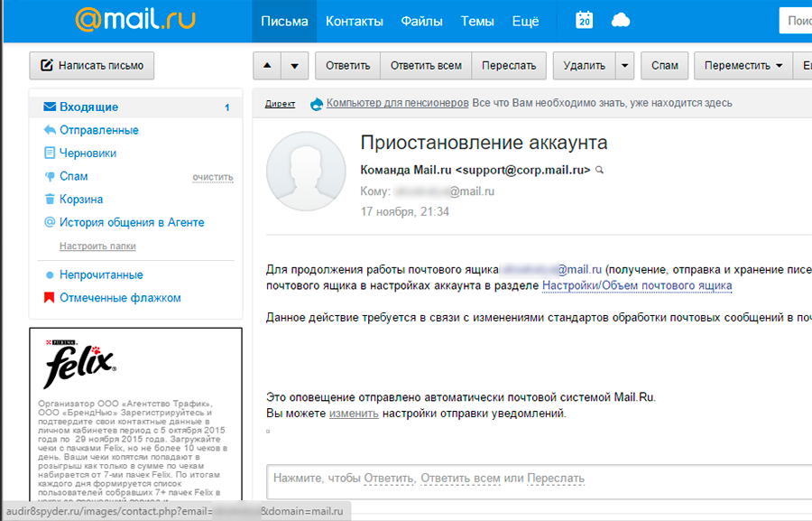
Task: Click Настроить папки link
Action: [x=97, y=246]
